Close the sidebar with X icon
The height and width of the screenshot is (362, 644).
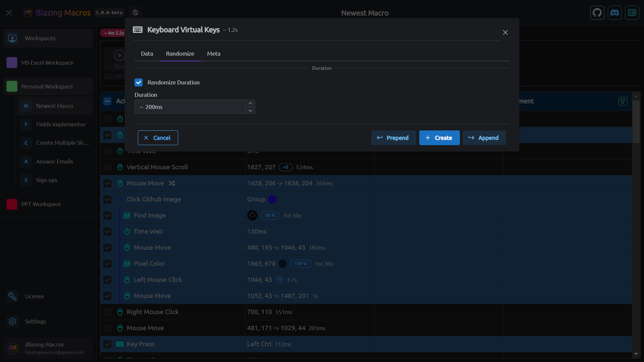point(9,13)
